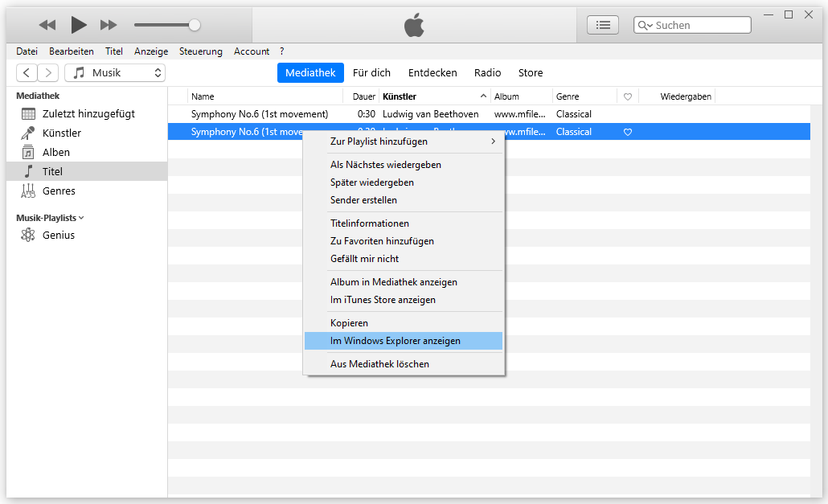The height and width of the screenshot is (504, 828).
Task: Toggle the heart favorite on selected track
Action: (628, 132)
